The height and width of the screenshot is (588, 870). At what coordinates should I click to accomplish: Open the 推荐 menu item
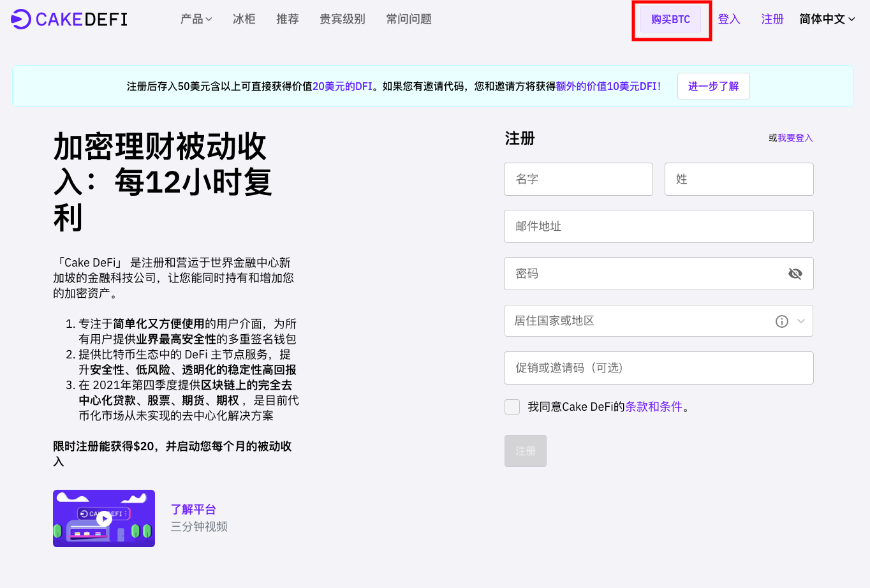pyautogui.click(x=287, y=19)
